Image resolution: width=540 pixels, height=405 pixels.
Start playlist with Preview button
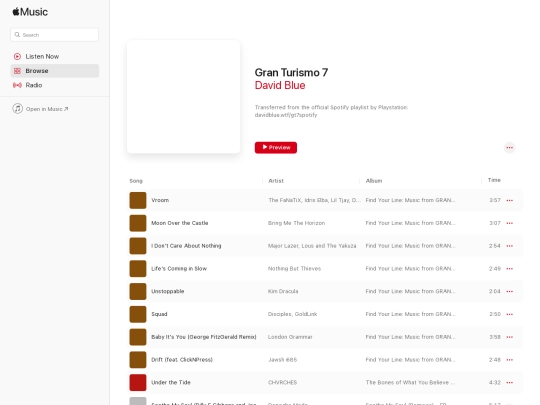pos(276,147)
